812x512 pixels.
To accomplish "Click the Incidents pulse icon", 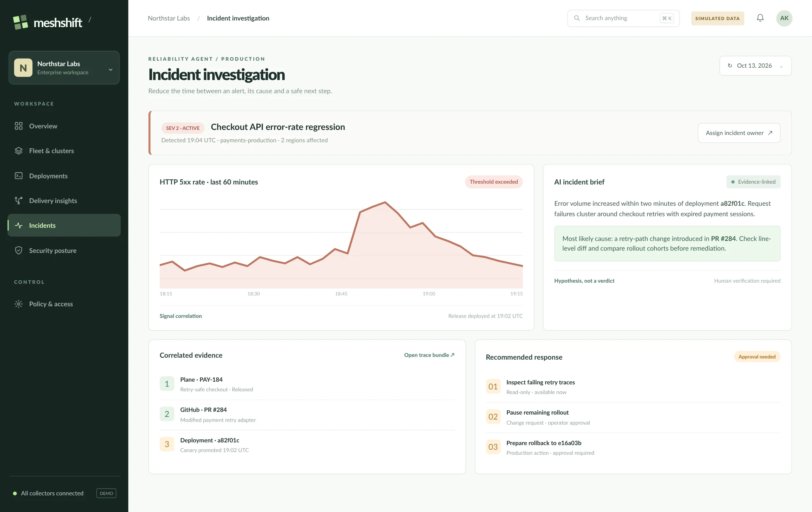I will click(19, 225).
